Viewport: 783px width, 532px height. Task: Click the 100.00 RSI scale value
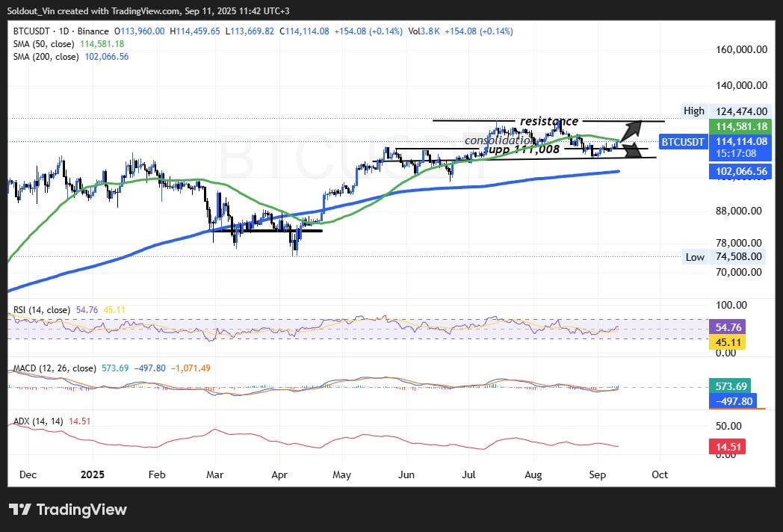pyautogui.click(x=731, y=305)
